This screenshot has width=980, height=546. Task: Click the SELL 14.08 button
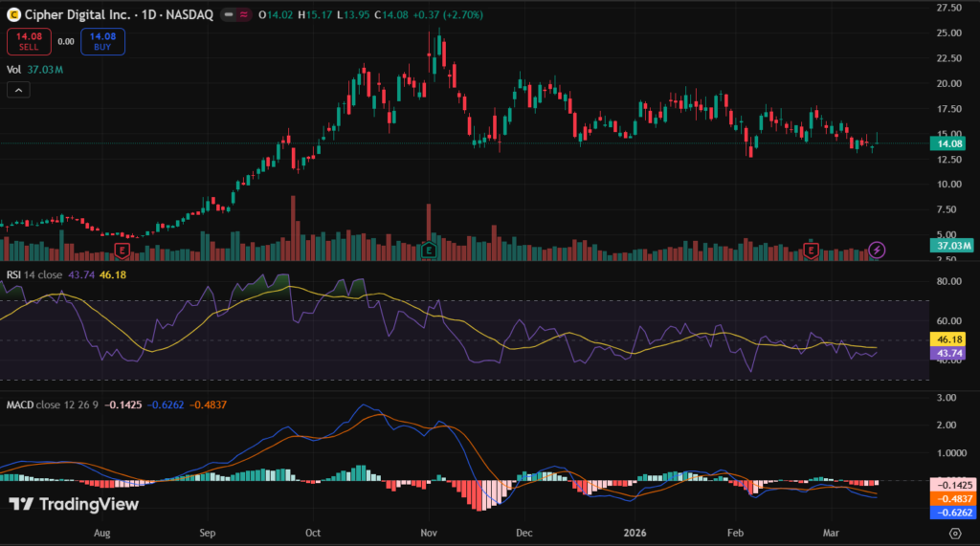(x=27, y=41)
